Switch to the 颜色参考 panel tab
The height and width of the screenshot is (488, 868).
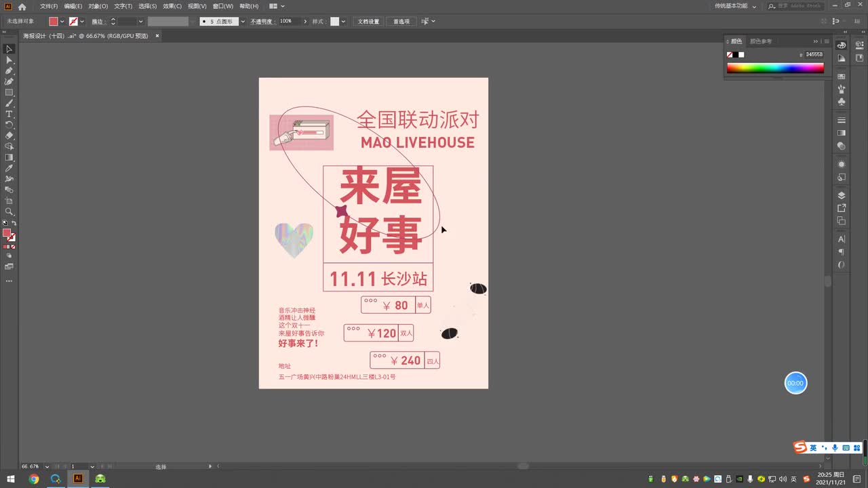click(x=761, y=41)
